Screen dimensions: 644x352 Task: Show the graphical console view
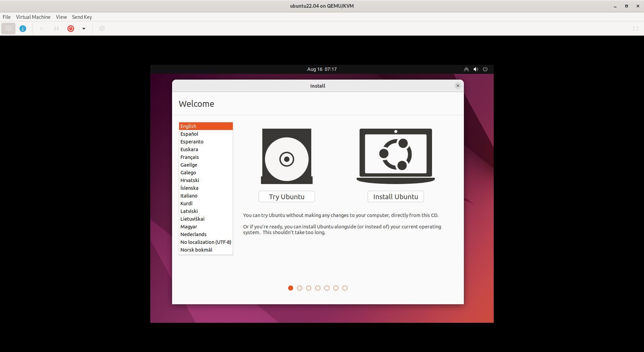(8, 29)
